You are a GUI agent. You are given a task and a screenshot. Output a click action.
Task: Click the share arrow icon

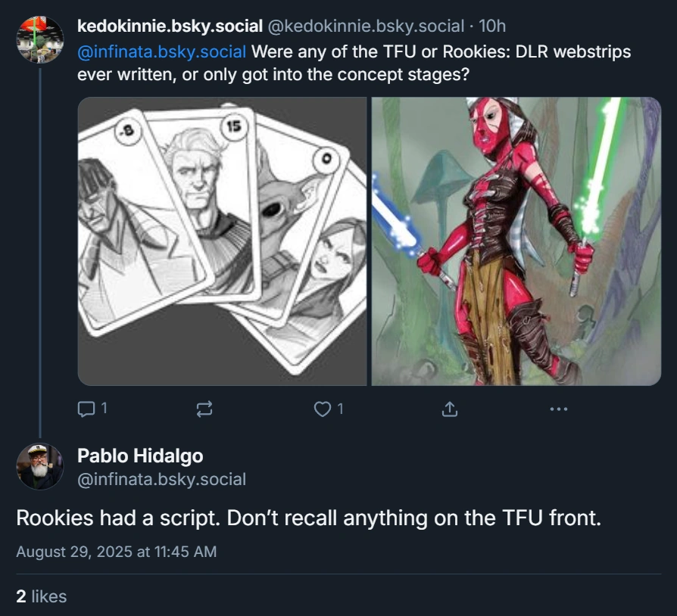pos(449,409)
